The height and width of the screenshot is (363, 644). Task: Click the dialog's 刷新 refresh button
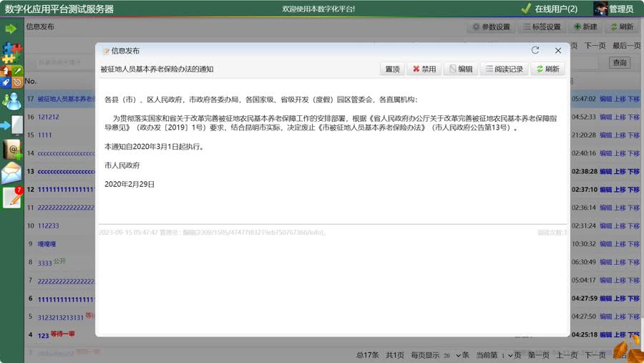point(547,69)
